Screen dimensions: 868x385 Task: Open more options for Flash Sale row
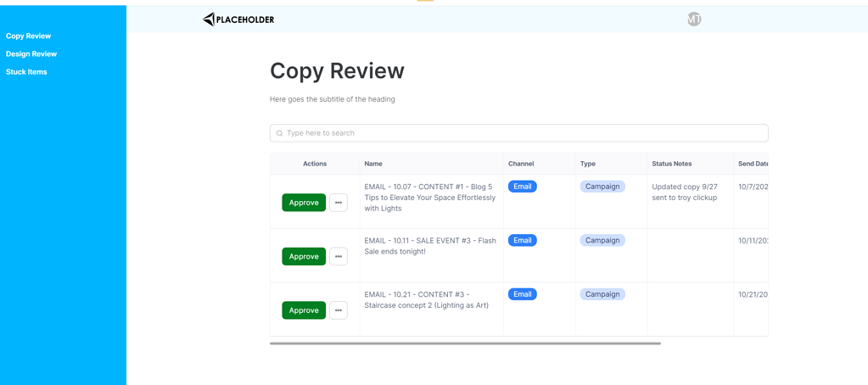(x=339, y=257)
